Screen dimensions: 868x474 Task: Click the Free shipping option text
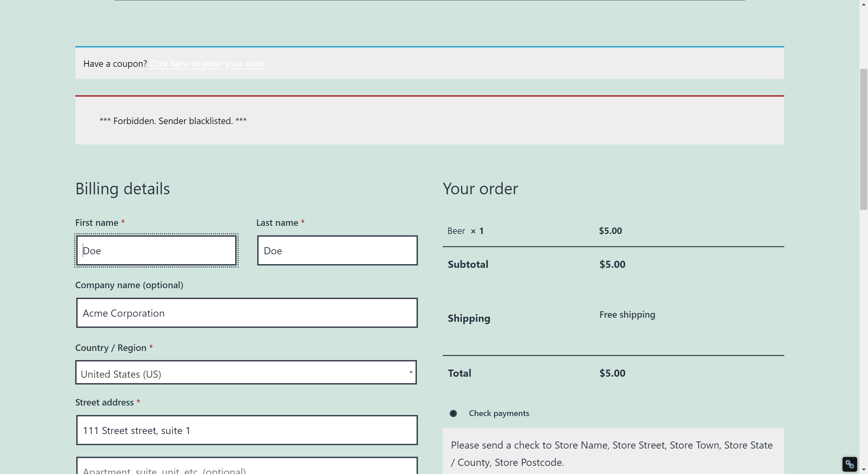[x=627, y=315]
